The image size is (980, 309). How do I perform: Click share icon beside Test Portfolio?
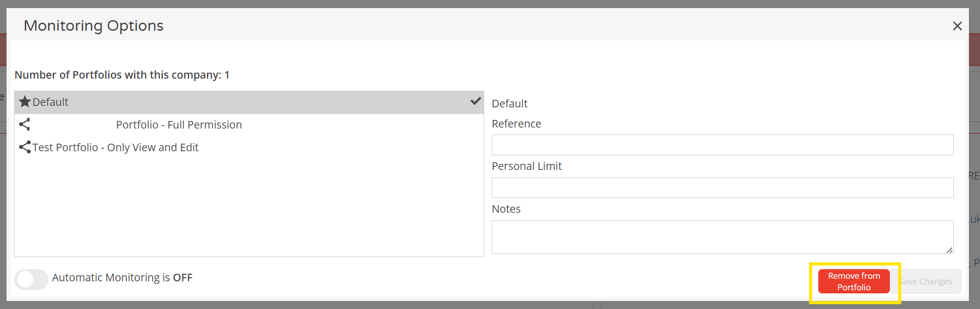coord(25,147)
